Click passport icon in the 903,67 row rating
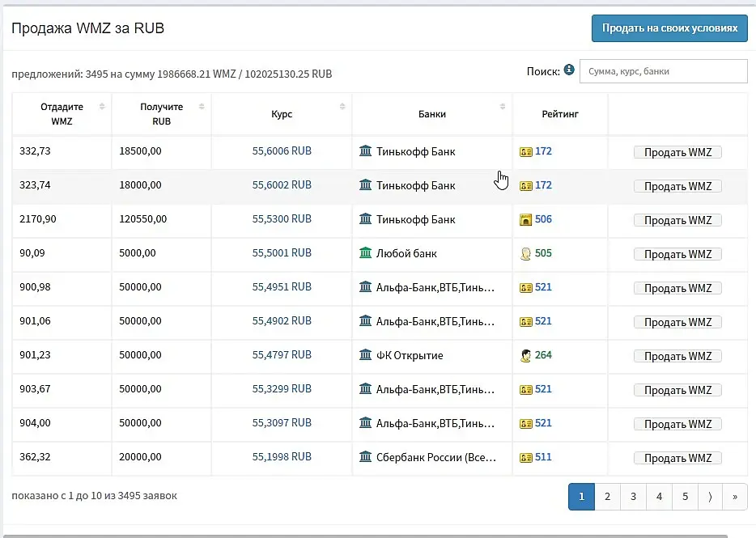The width and height of the screenshot is (756, 538). pyautogui.click(x=525, y=389)
